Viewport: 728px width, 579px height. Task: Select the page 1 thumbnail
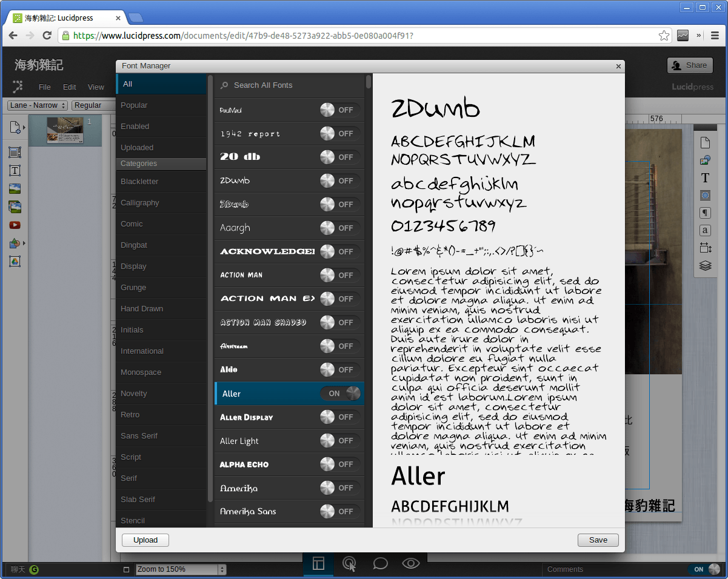click(65, 130)
